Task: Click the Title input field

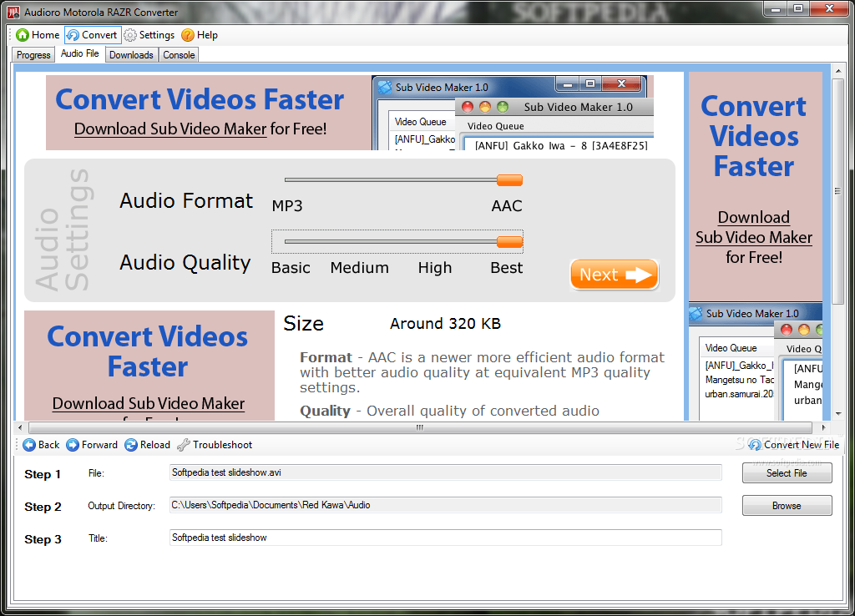Action: coord(446,538)
